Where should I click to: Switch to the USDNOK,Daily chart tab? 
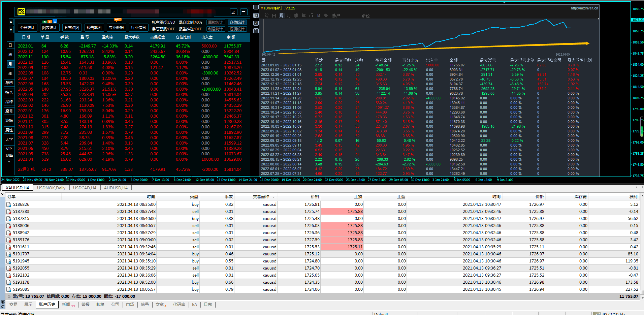coord(51,188)
